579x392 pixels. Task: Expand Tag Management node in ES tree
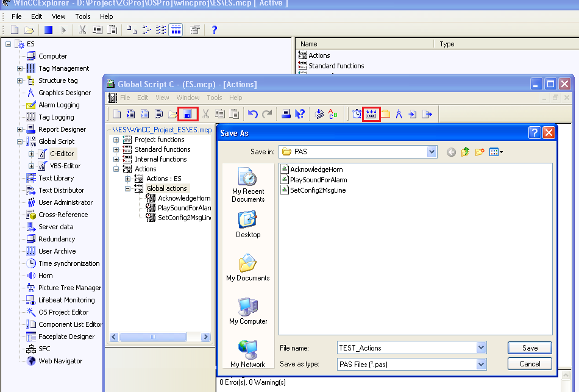(20, 68)
